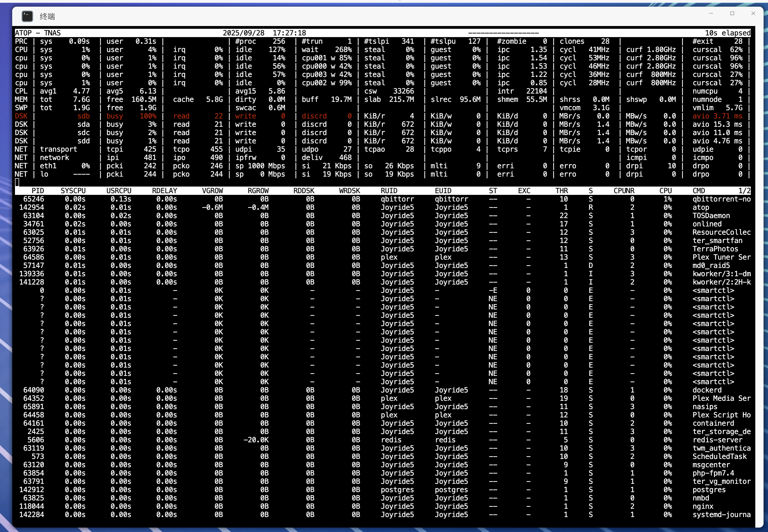This screenshot has width=768, height=532.
Task: Minimize the terminal window
Action: pos(711,13)
